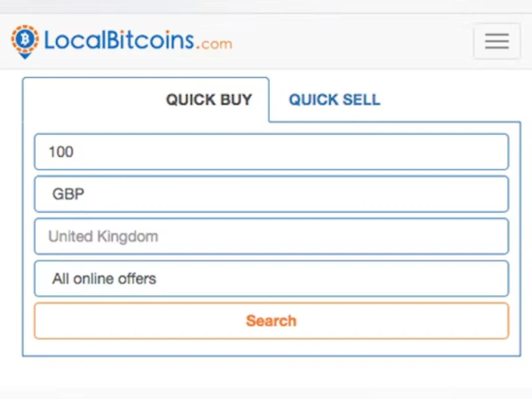Open the hamburger navigation menu
Screen dimensions: 532x399
click(x=497, y=41)
